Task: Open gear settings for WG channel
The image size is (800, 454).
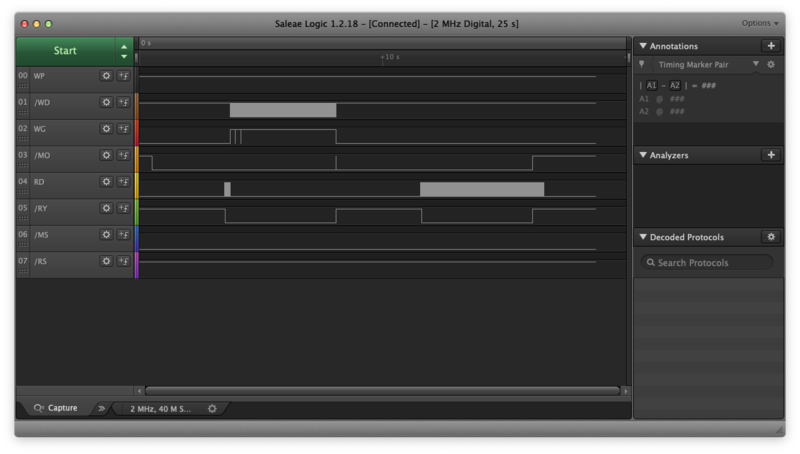Action: [106, 129]
